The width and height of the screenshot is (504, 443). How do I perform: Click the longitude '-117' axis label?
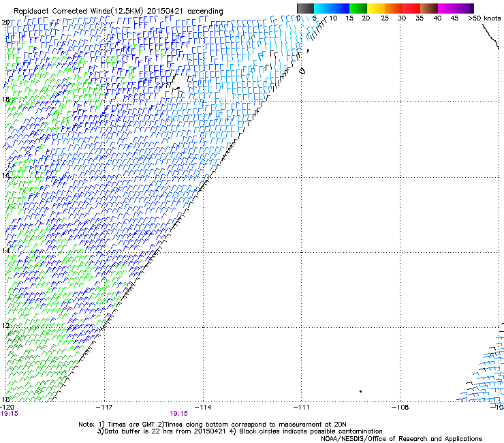pyautogui.click(x=104, y=408)
